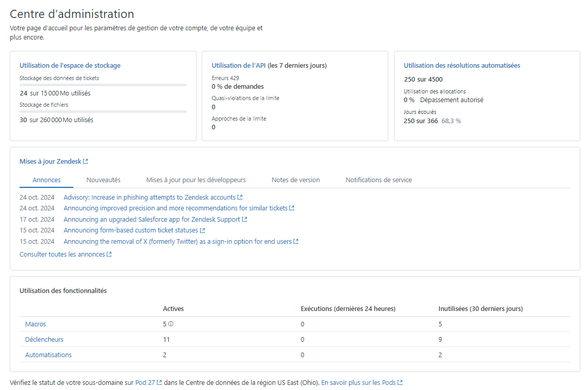Open the phishing attempts advisory announcement
The image size is (588, 390).
click(x=150, y=197)
